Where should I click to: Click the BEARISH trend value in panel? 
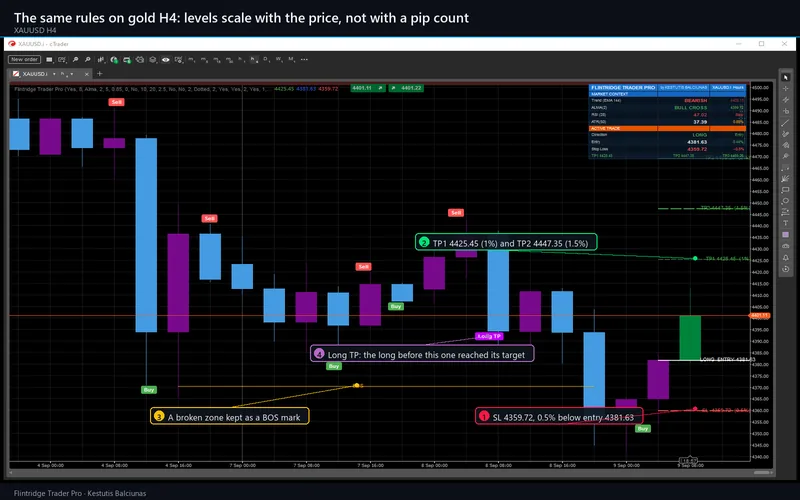pos(695,101)
